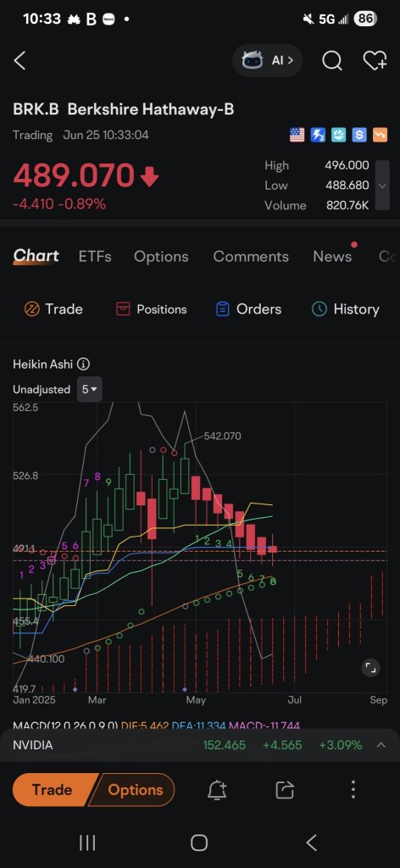Tap the back arrow at top left
The image size is (400, 868).
tap(20, 61)
